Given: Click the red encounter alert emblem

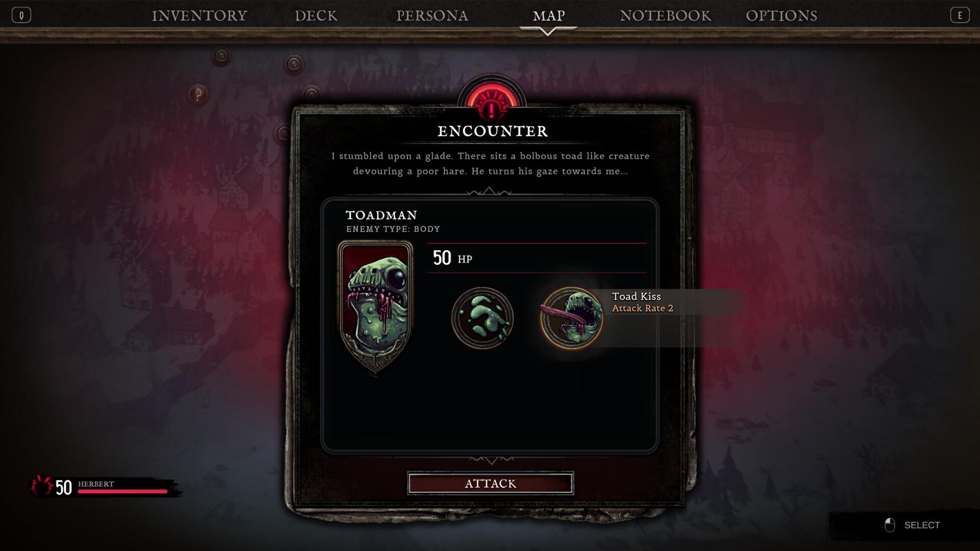Looking at the screenshot, I should tap(492, 98).
